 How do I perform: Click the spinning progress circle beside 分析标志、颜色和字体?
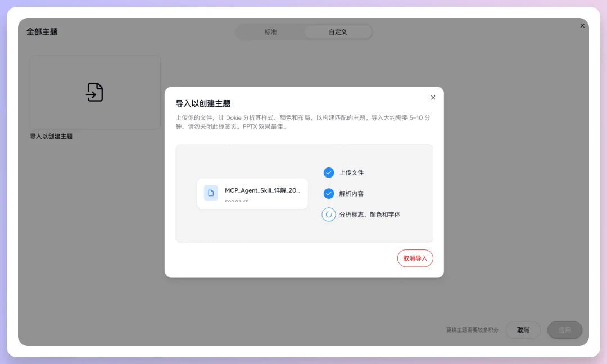329,214
